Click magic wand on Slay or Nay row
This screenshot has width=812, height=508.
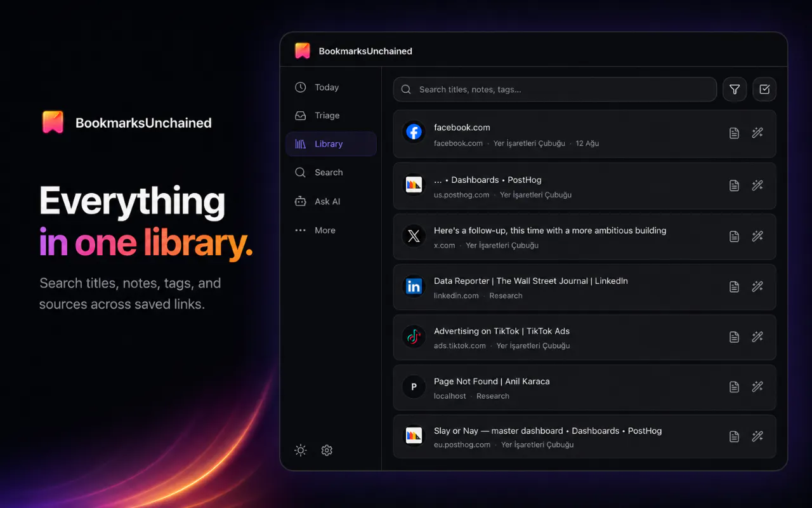[x=757, y=436]
